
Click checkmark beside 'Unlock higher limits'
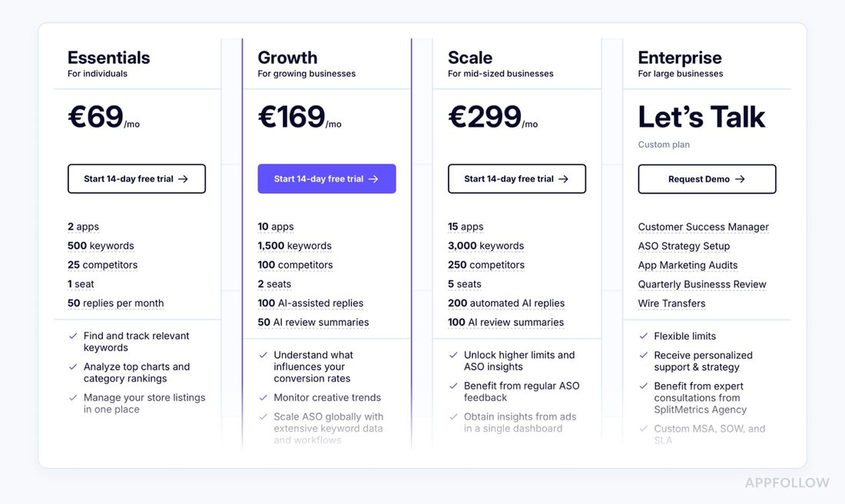pos(453,355)
